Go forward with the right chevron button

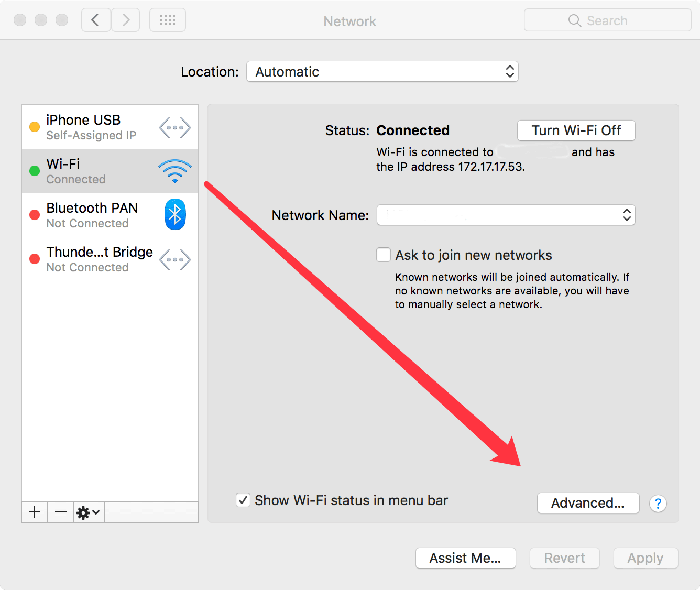(x=126, y=20)
